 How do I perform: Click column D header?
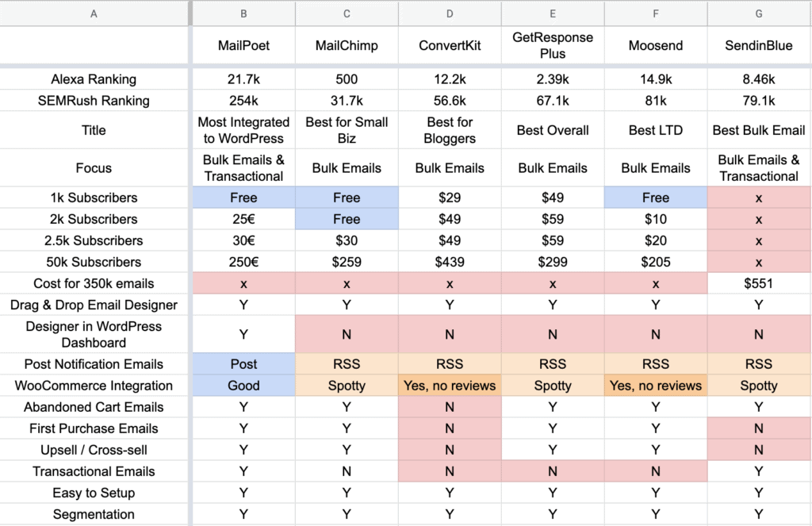(450, 13)
